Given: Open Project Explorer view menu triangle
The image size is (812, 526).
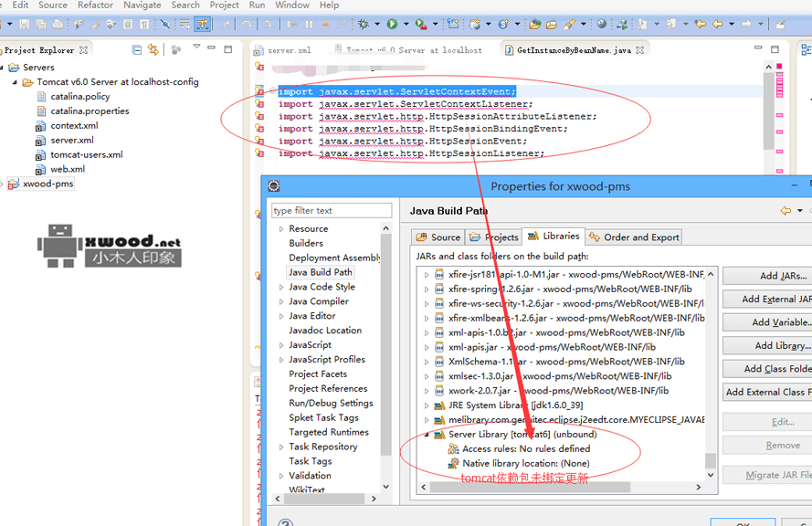Looking at the screenshot, I should [196, 47].
